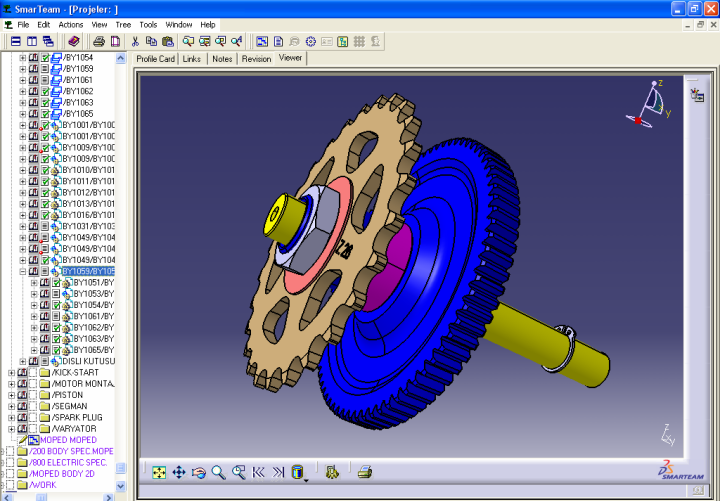
Task: Open the Revision tab
Action: pos(256,59)
